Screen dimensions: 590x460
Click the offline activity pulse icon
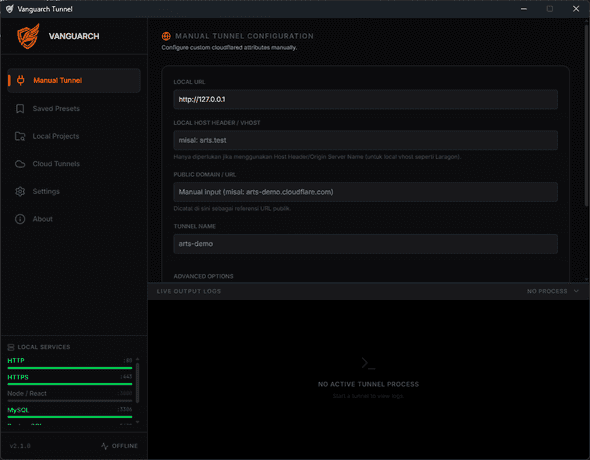click(105, 446)
